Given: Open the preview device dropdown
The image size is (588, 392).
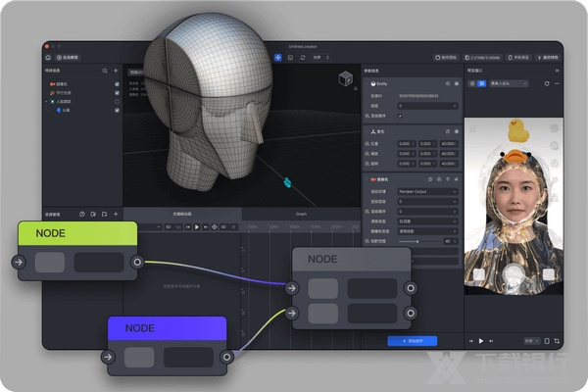Looking at the screenshot, I should (507, 84).
